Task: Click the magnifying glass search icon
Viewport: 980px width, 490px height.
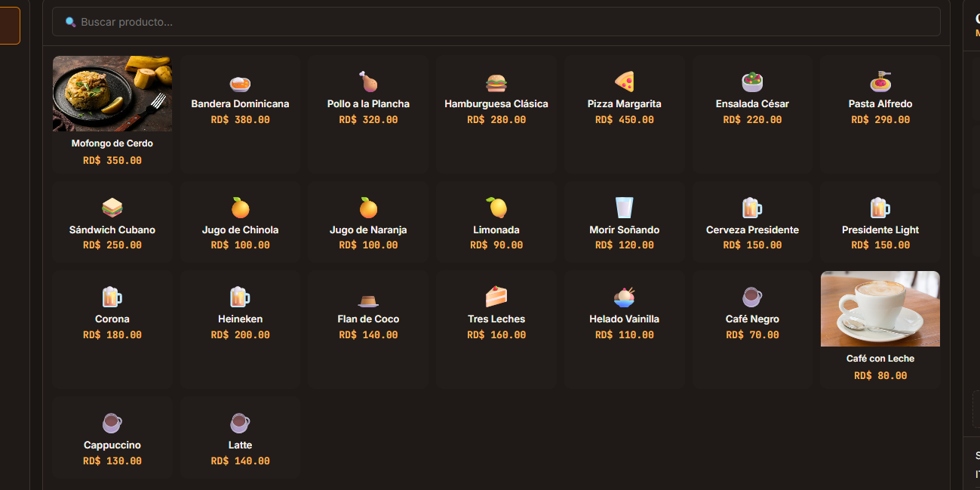Action: click(71, 22)
